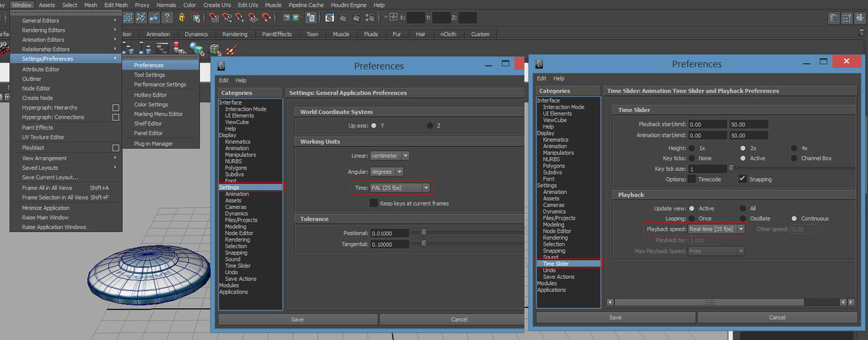Enable snap to points magnet icon

pos(239,18)
